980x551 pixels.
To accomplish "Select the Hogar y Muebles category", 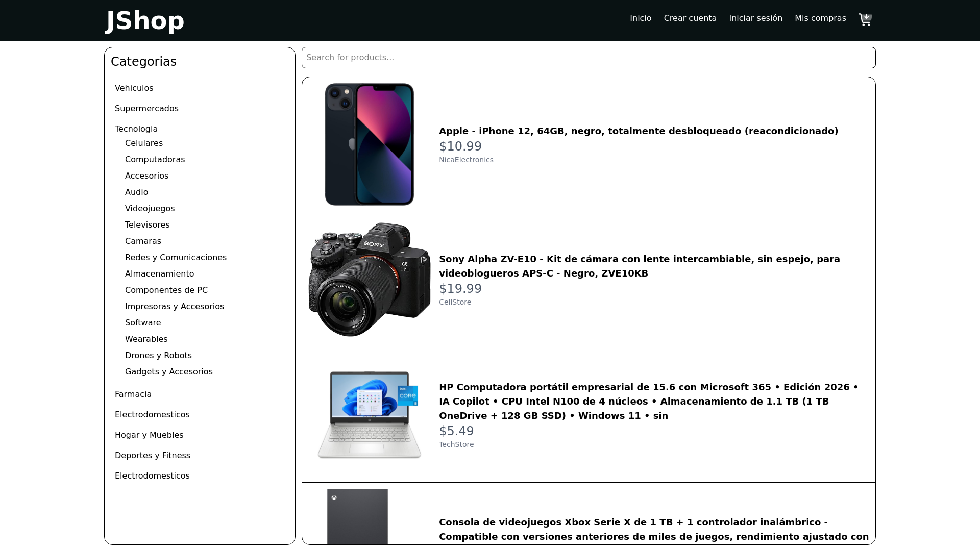I will [149, 435].
